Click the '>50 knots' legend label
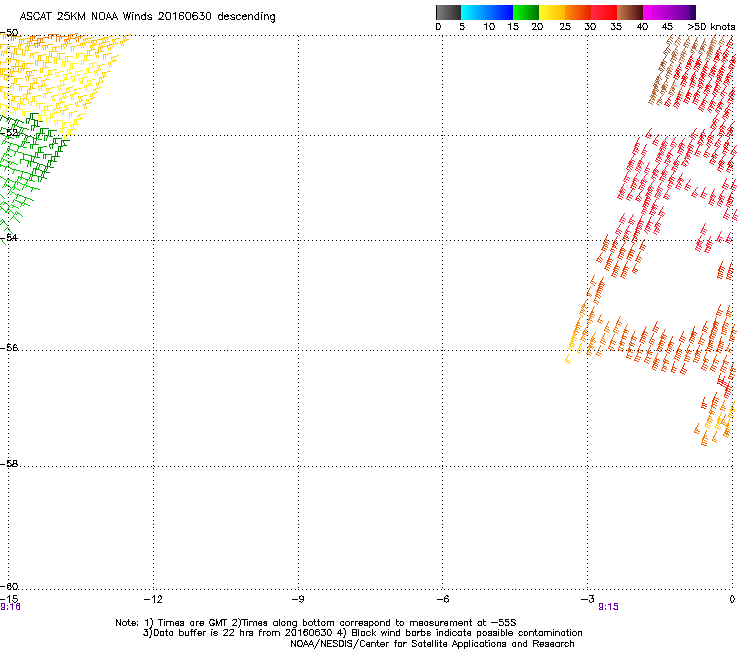 tap(711, 27)
